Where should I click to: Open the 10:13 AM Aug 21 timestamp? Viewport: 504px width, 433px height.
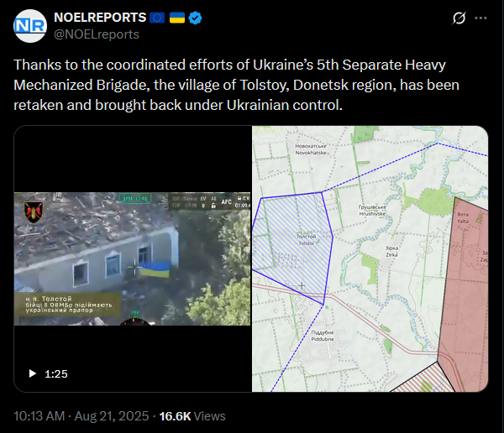point(81,416)
